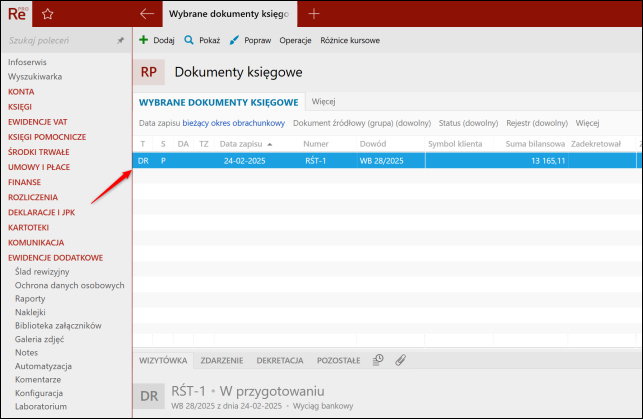Click the magnifier Pokaż icon

[189, 40]
